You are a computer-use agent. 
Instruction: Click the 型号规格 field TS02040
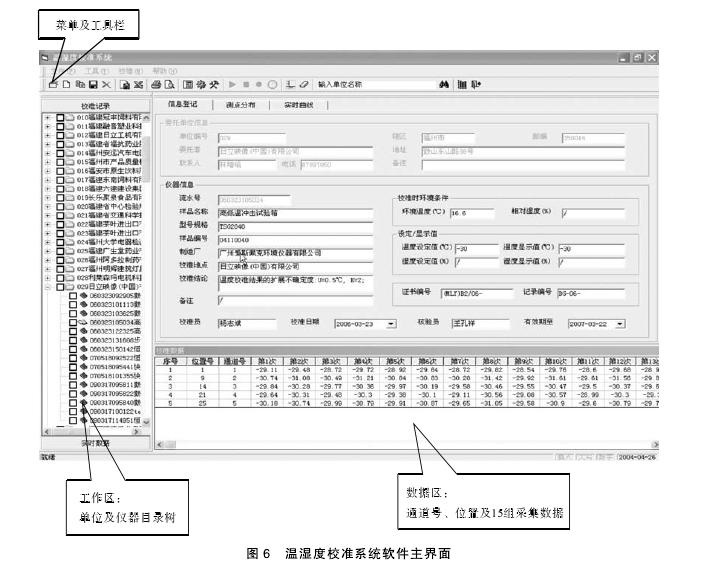[x=295, y=227]
